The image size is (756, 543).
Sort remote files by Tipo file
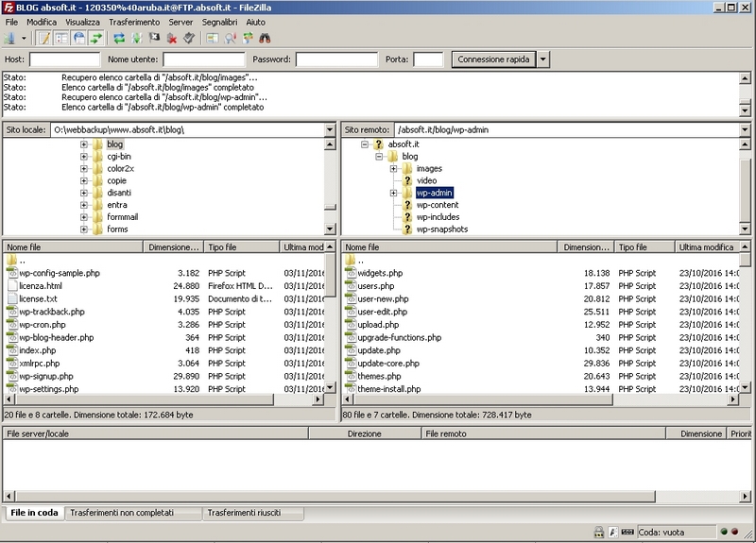point(644,247)
